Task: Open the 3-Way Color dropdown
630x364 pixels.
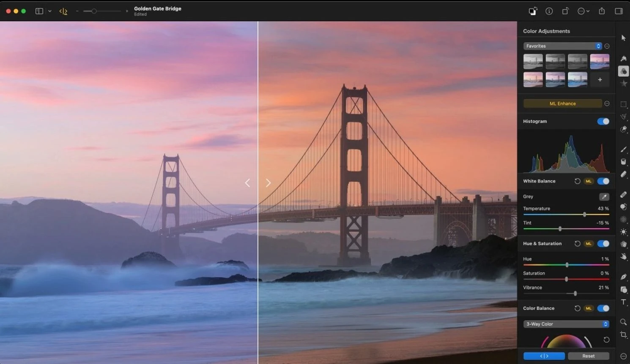Action: pyautogui.click(x=566, y=324)
